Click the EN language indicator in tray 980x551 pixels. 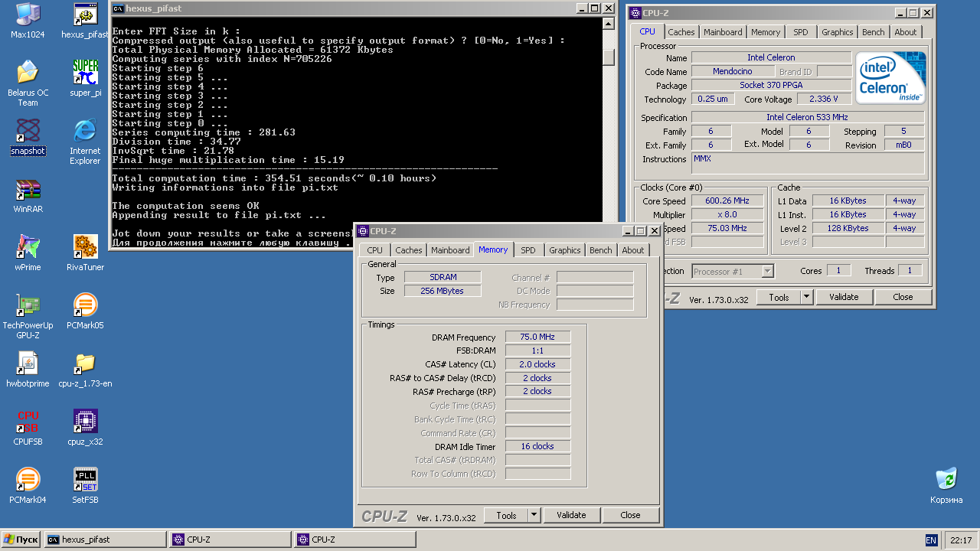coord(931,540)
